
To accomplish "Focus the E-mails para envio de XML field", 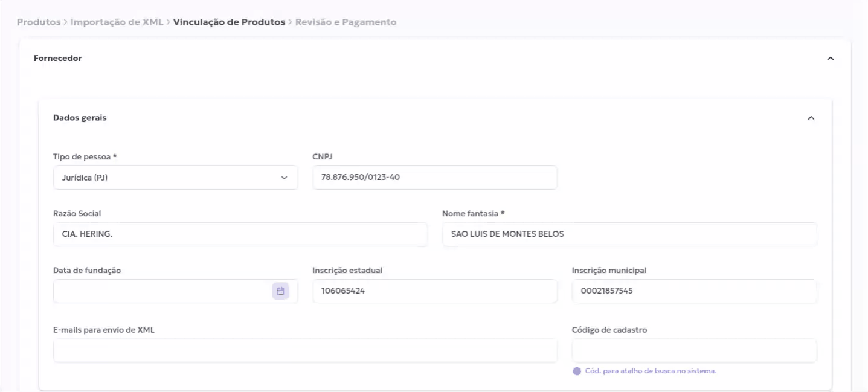I will [x=305, y=350].
